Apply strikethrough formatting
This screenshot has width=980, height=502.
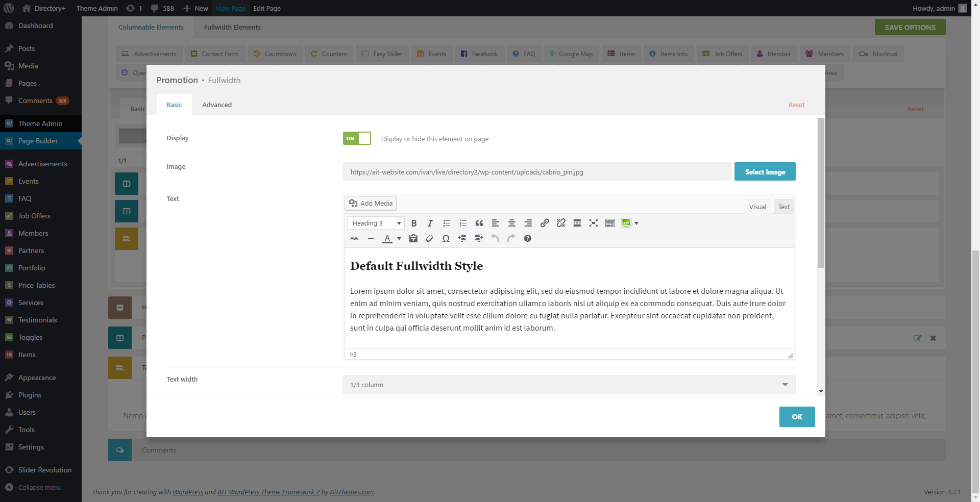[x=355, y=238]
